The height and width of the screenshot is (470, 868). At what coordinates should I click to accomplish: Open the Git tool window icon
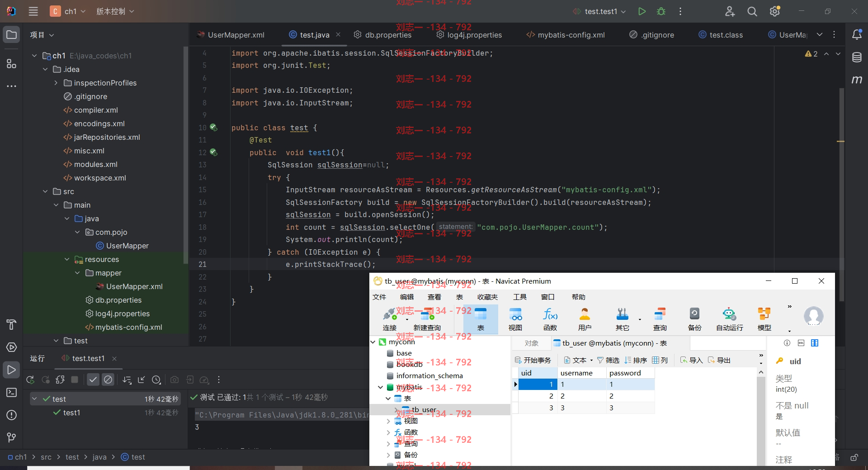point(12,437)
